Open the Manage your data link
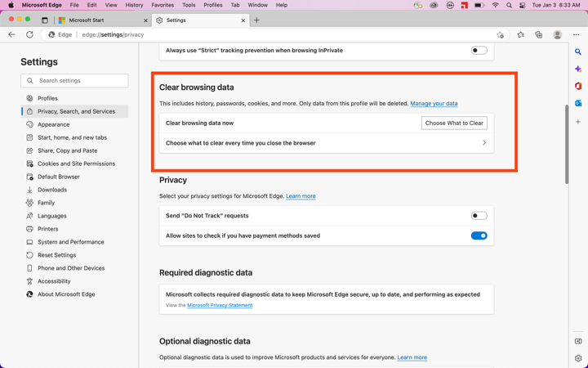 point(434,103)
